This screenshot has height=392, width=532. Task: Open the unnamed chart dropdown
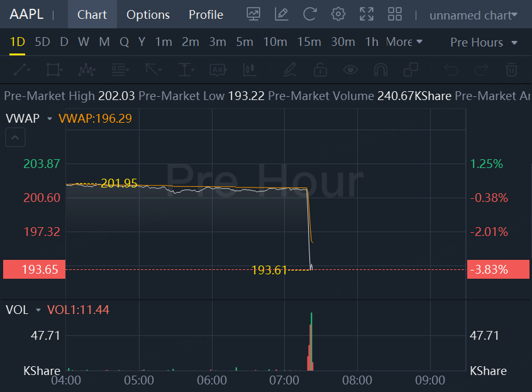[x=474, y=15]
